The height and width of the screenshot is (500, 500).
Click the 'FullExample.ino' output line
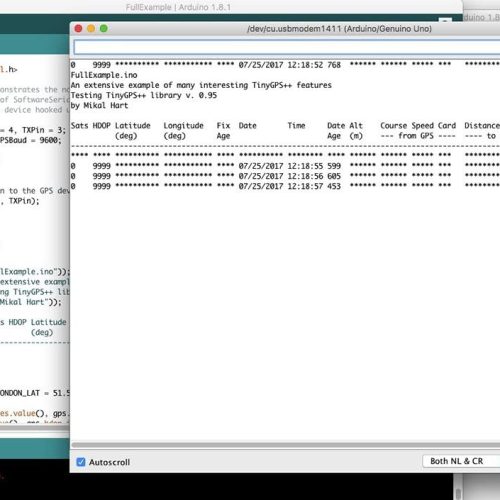104,75
